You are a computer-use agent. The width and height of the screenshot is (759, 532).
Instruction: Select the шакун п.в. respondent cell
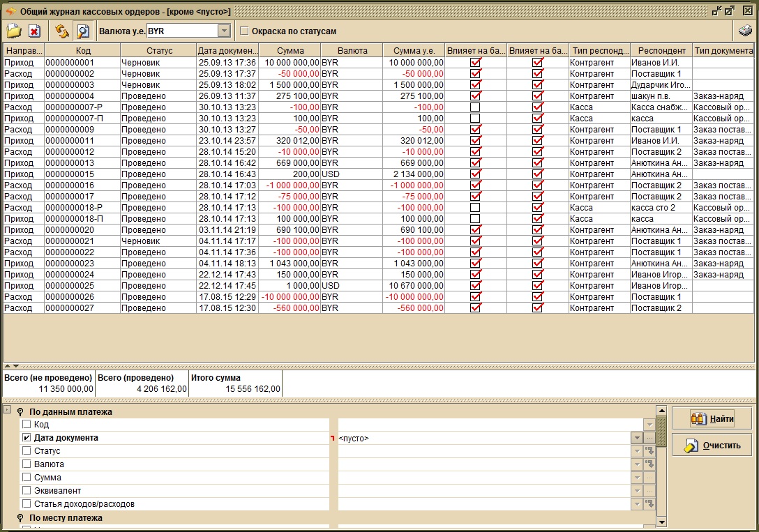click(x=661, y=96)
